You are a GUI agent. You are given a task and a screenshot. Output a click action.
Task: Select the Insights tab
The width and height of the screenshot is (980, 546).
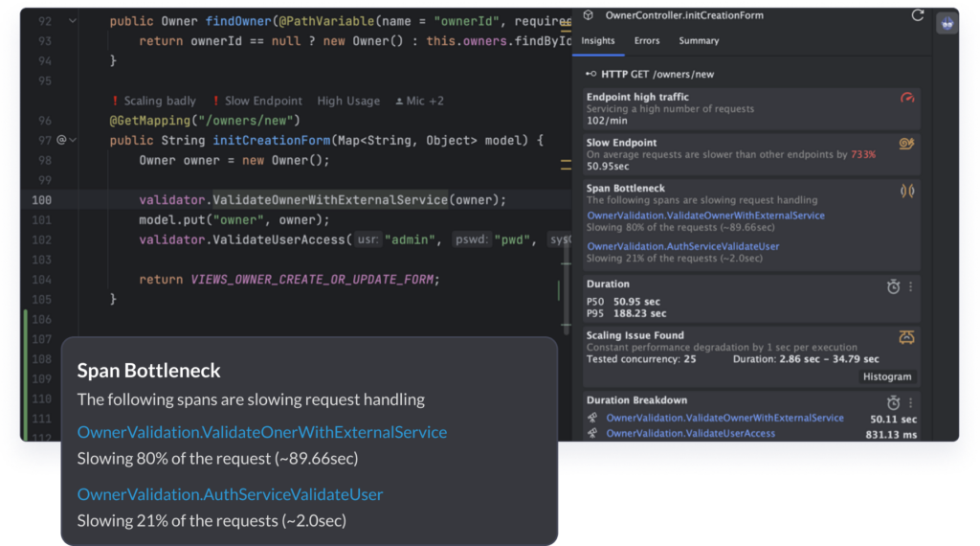click(598, 41)
